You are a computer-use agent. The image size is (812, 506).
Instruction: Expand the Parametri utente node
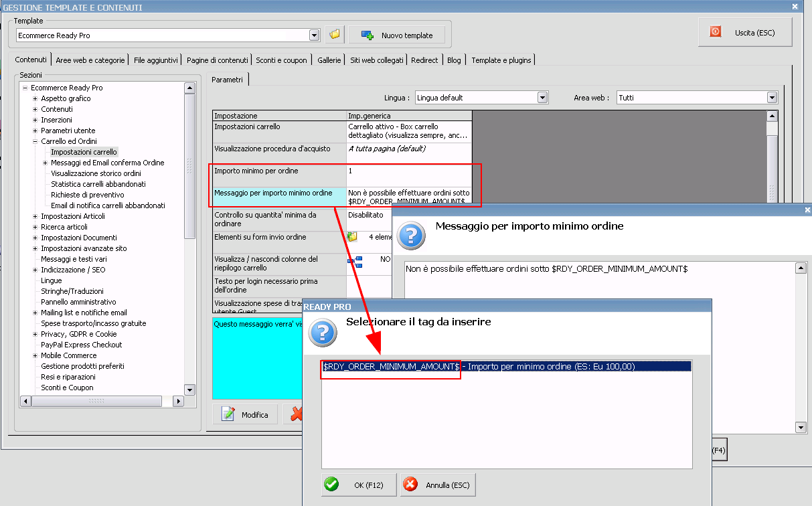pos(35,131)
